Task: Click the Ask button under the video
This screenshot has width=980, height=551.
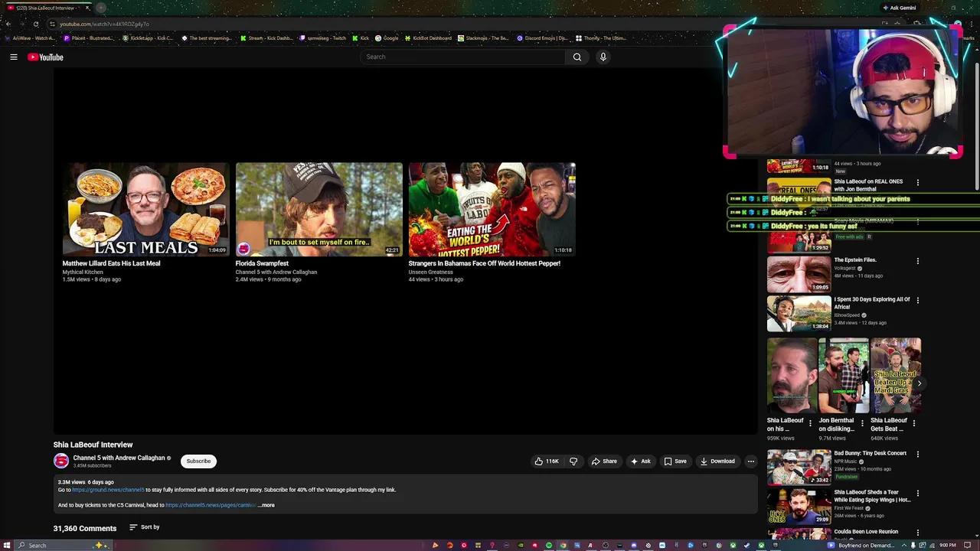Action: tap(640, 461)
